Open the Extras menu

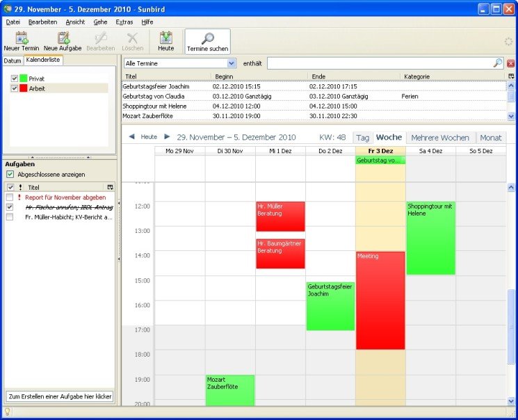tap(124, 22)
